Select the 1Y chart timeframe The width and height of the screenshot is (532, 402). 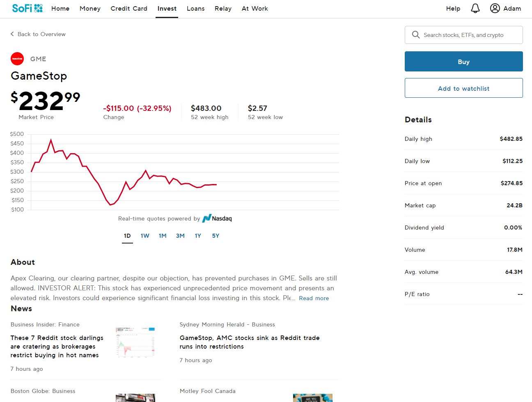click(198, 236)
